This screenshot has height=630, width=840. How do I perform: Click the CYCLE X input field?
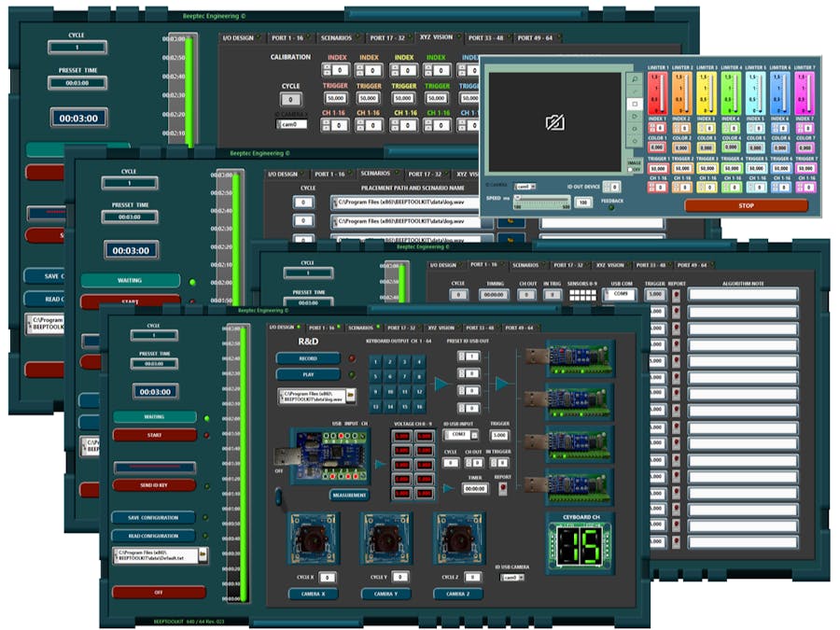(327, 578)
